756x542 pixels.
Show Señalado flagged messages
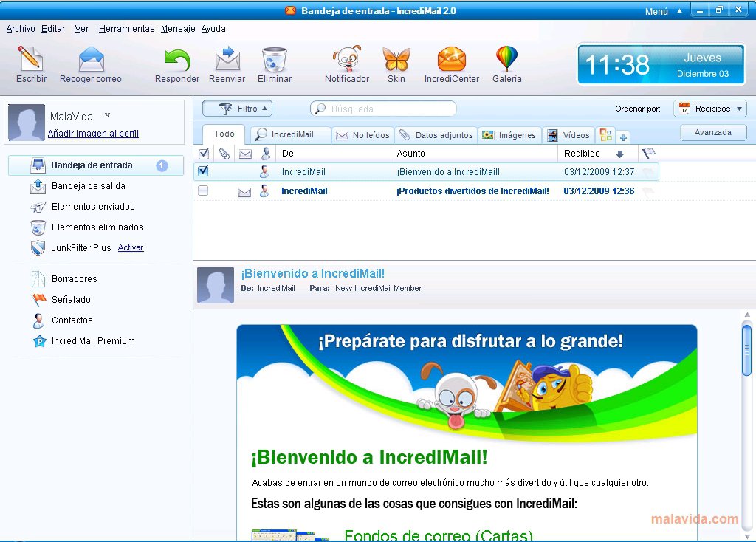click(71, 300)
